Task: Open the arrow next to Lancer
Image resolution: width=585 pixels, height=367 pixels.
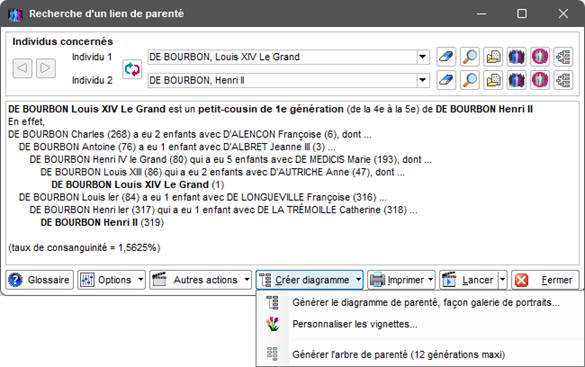Action: coord(503,280)
